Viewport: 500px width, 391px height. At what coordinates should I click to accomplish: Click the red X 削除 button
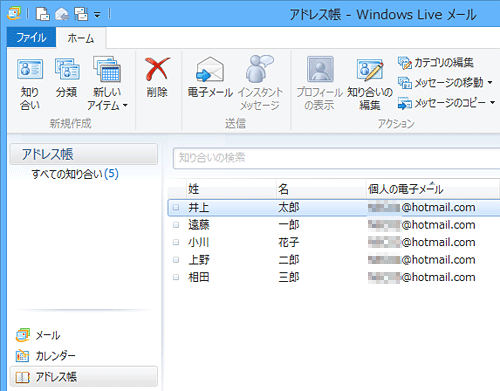click(157, 77)
